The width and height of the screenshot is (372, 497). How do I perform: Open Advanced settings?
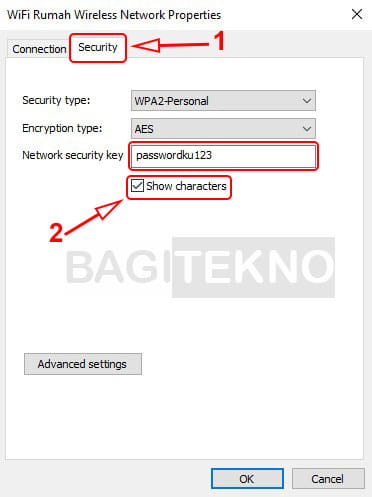click(83, 364)
